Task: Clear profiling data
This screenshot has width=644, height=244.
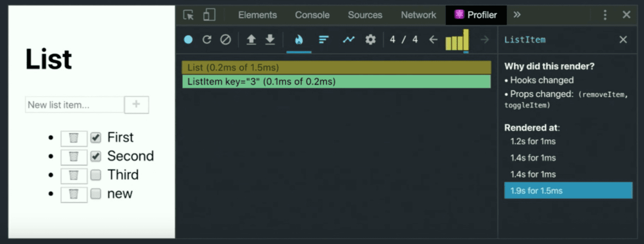Action: 226,40
